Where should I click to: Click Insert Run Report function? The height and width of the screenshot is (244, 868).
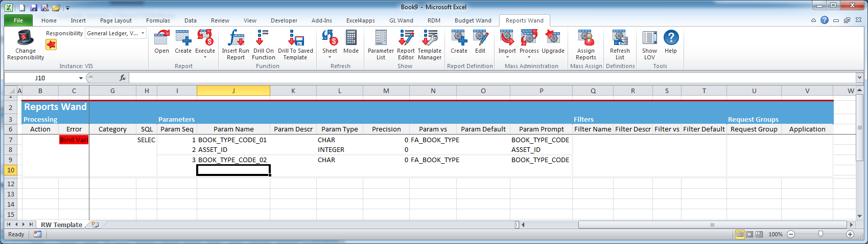pyautogui.click(x=236, y=38)
